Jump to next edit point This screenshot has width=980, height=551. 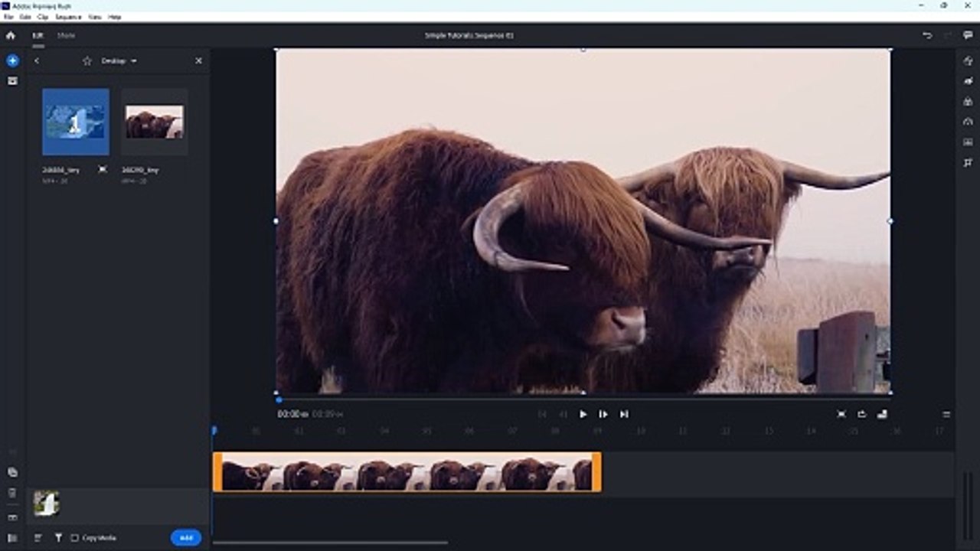(x=624, y=414)
